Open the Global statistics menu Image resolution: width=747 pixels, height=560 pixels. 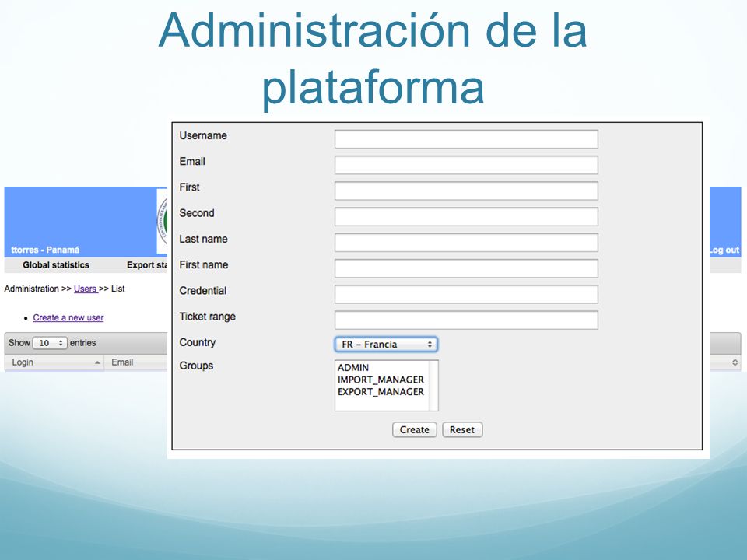(56, 264)
